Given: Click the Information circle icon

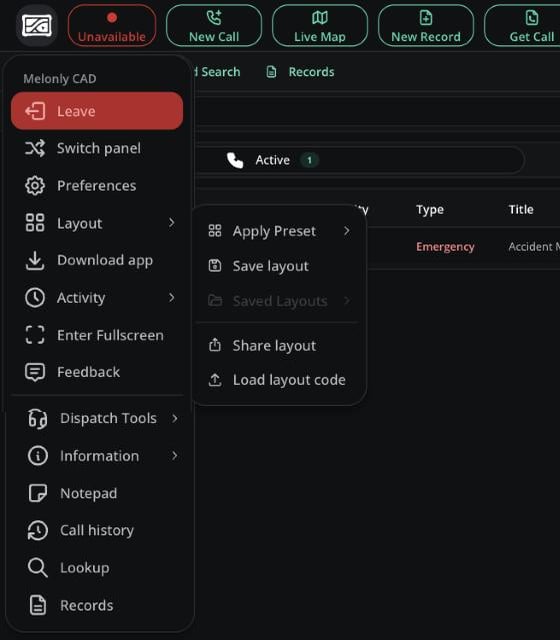Looking at the screenshot, I should [x=38, y=456].
